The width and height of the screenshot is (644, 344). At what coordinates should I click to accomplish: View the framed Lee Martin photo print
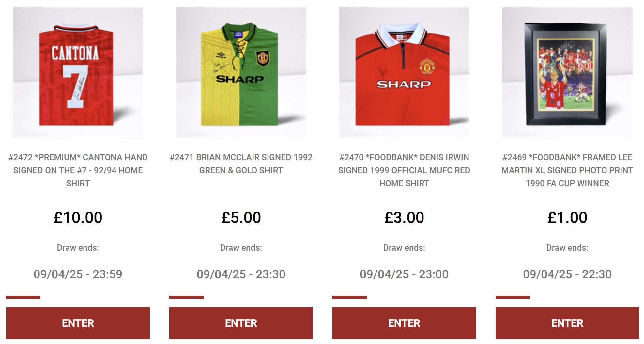click(567, 72)
